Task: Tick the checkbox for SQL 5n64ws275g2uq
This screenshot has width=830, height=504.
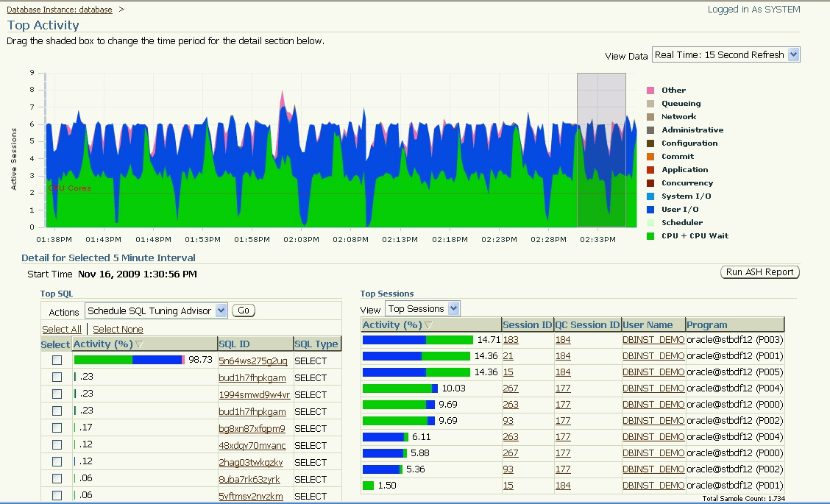Action: pos(57,361)
